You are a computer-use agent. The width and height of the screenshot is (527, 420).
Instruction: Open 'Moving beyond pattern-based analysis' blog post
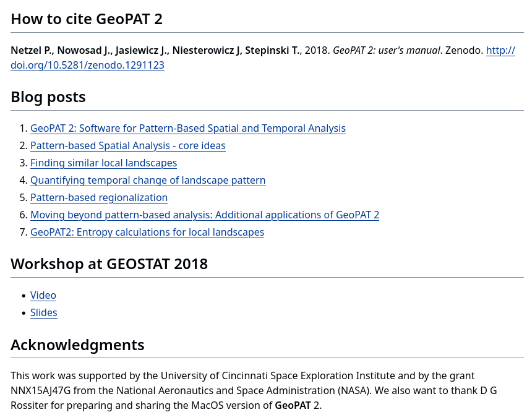click(x=204, y=215)
